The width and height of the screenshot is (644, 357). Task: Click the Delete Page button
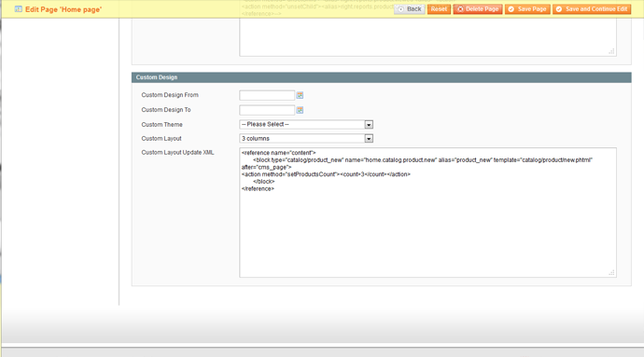pos(478,9)
